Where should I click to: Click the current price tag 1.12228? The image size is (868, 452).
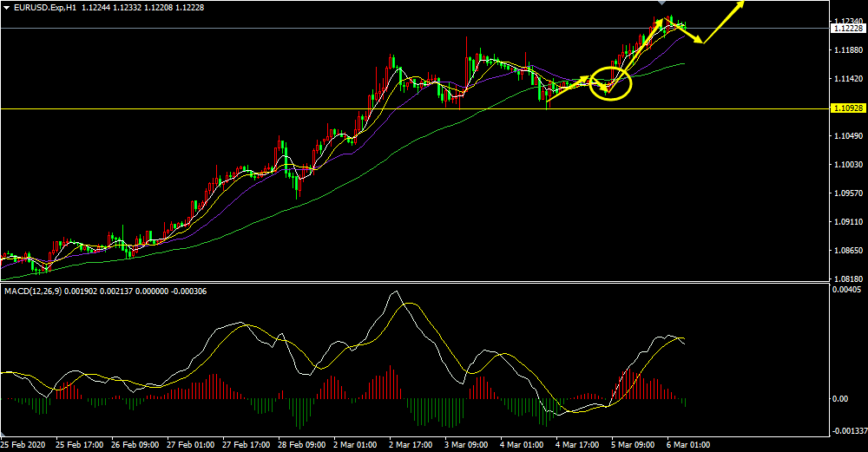845,29
